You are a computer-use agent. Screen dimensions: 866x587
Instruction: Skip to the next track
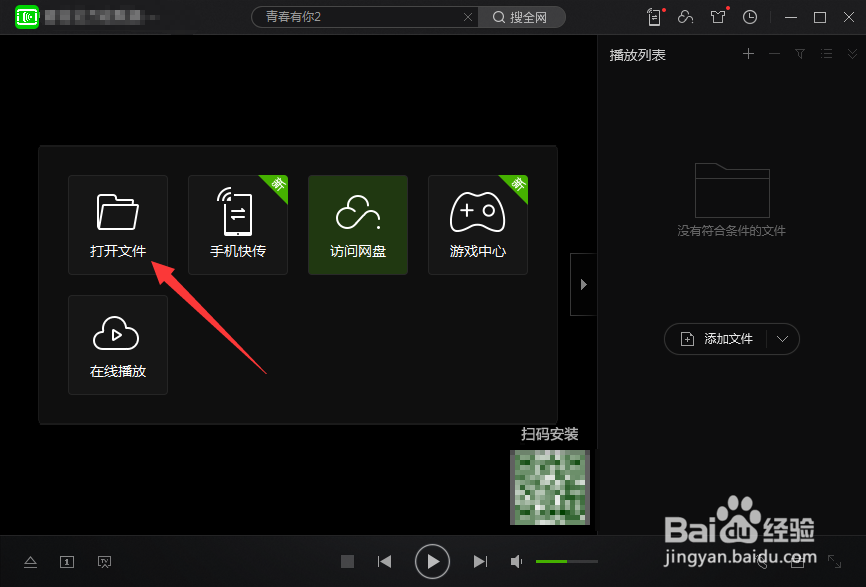(480, 562)
